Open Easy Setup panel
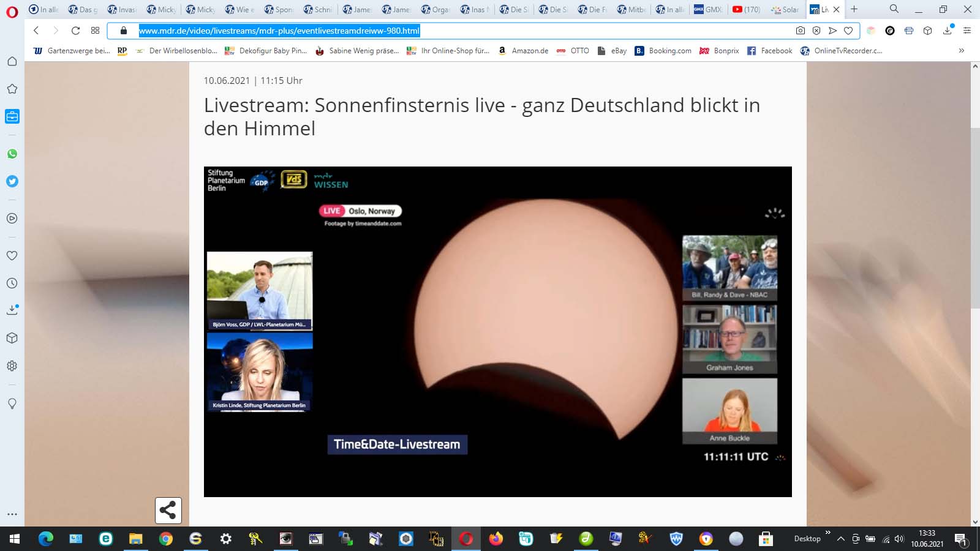 pos(967,31)
